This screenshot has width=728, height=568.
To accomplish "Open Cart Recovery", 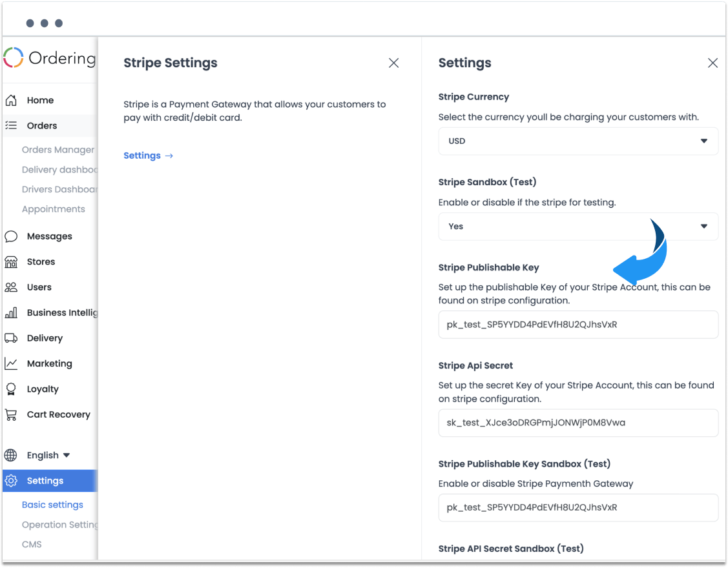I will click(x=59, y=414).
